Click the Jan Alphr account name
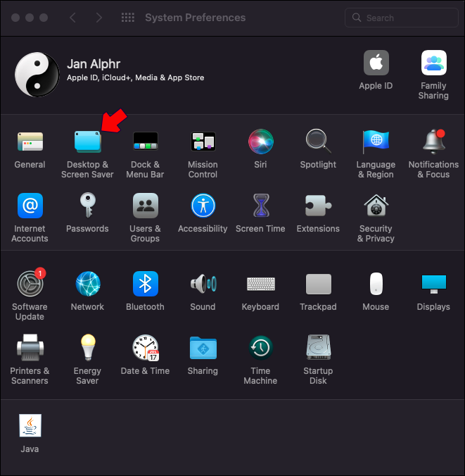465x476 pixels. 94,64
